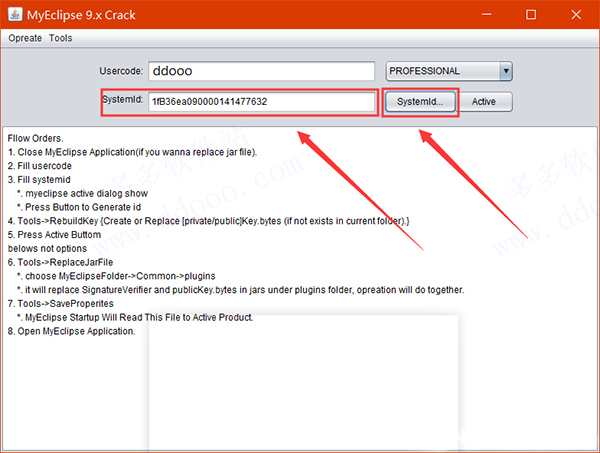Click the 'Fllow Orders.' heading text
The image size is (600, 453).
click(35, 138)
